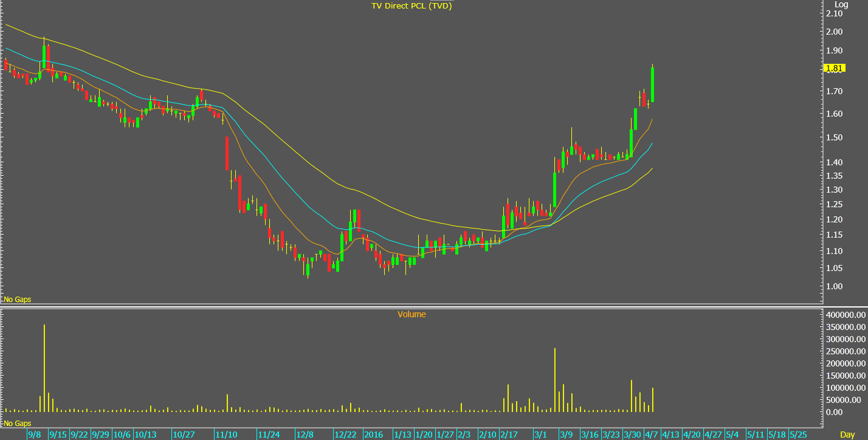Click the 1.20 price axis label
This screenshot has height=440, width=868.
(834, 219)
